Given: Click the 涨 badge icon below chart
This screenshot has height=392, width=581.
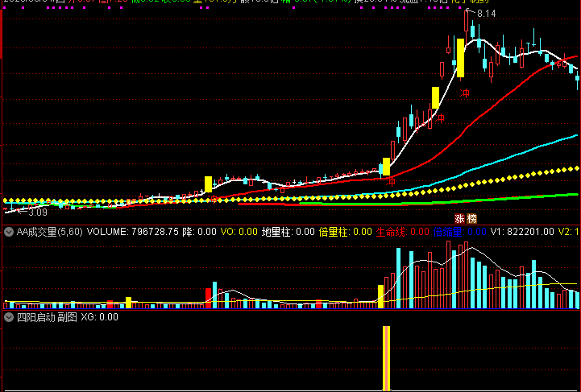Looking at the screenshot, I should [x=459, y=218].
